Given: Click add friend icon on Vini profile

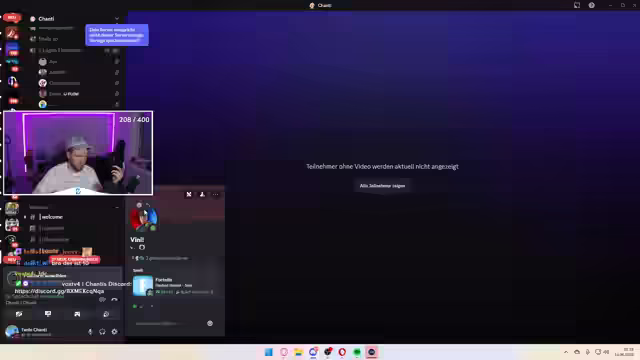Looking at the screenshot, I should coord(202,195).
